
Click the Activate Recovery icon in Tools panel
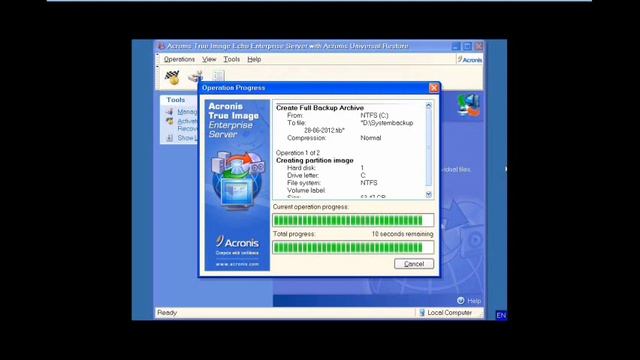169,121
